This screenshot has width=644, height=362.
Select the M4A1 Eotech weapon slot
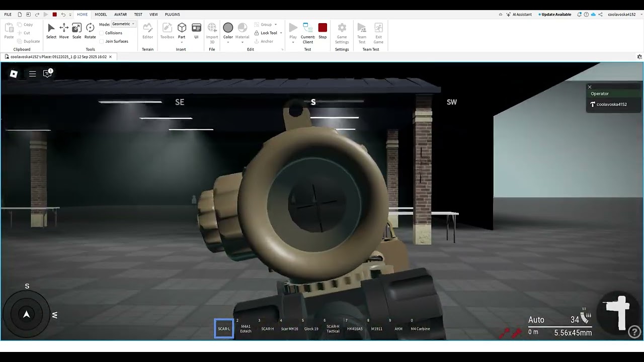coord(246,328)
